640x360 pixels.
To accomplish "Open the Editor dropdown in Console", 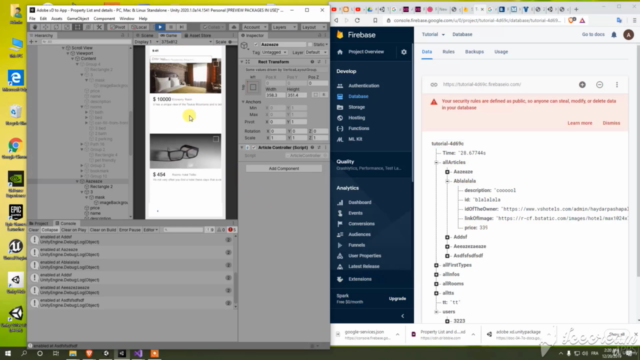I will tap(150, 230).
